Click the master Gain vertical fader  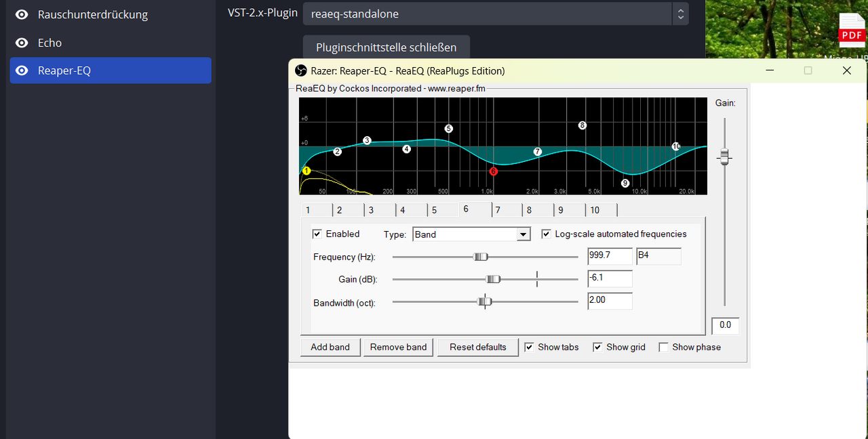(x=725, y=156)
